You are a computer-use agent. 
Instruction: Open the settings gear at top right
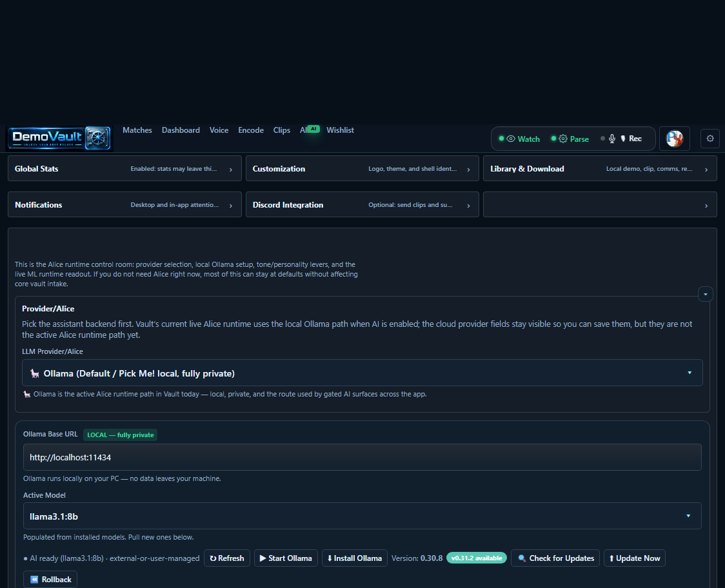point(710,138)
